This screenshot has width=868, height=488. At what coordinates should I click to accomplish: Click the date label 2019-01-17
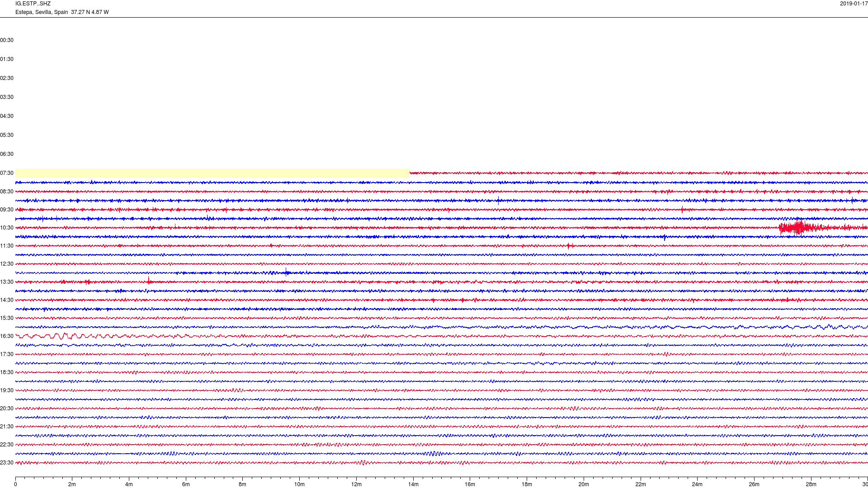point(854,4)
